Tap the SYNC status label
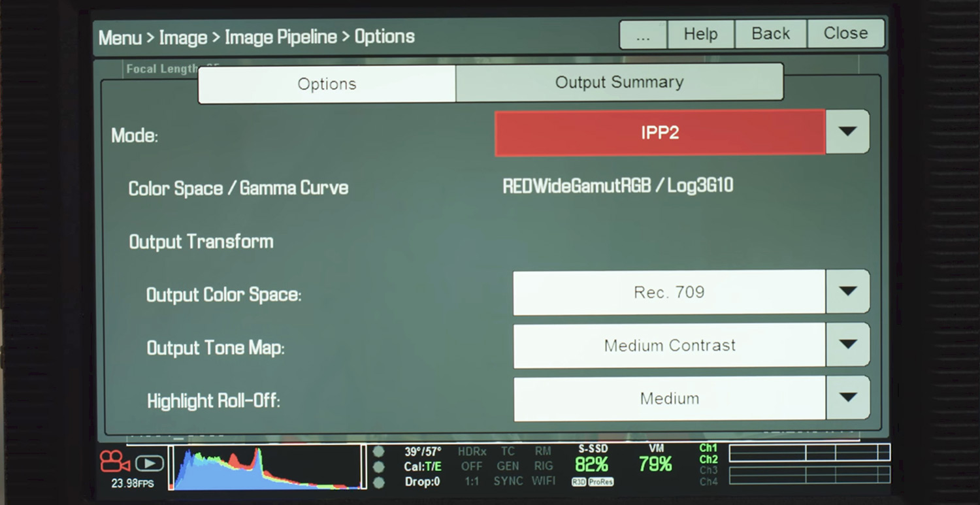The width and height of the screenshot is (980, 505). [508, 481]
